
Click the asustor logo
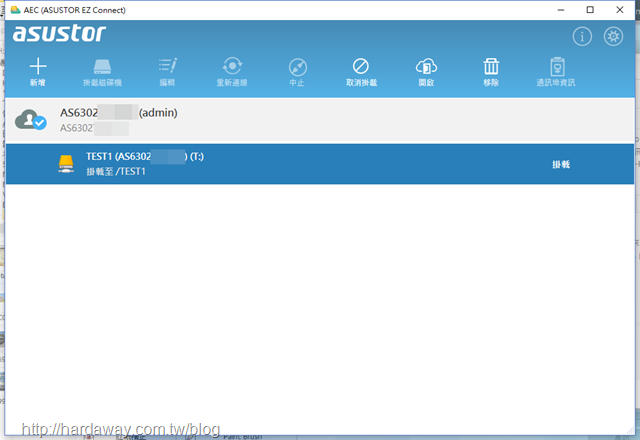(x=60, y=33)
